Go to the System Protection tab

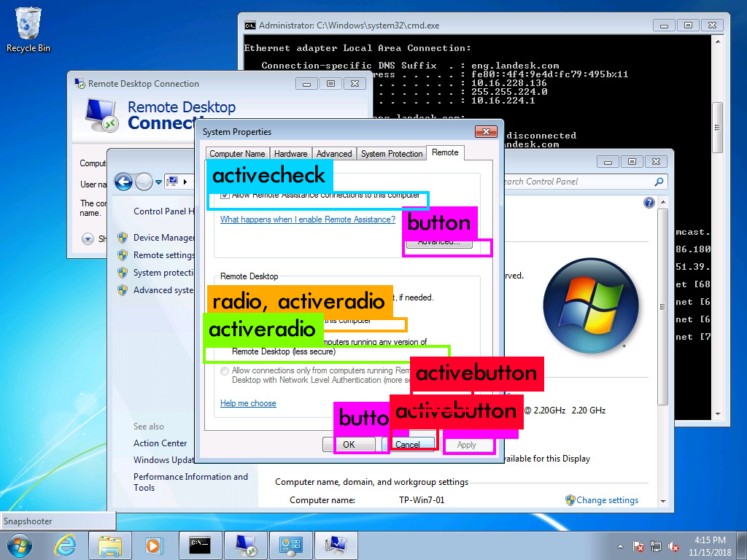coord(392,154)
